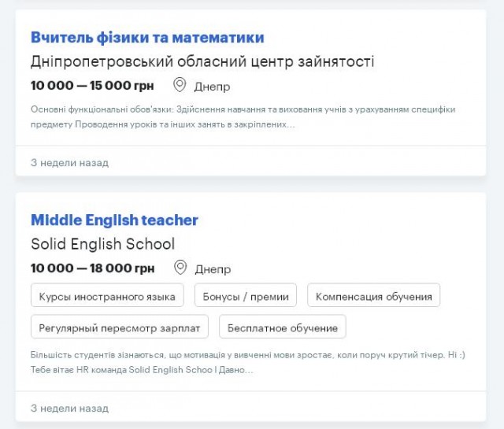Select the 'Бесплатное обучение' tag
Screen dimensions: 504x429
click(x=283, y=327)
